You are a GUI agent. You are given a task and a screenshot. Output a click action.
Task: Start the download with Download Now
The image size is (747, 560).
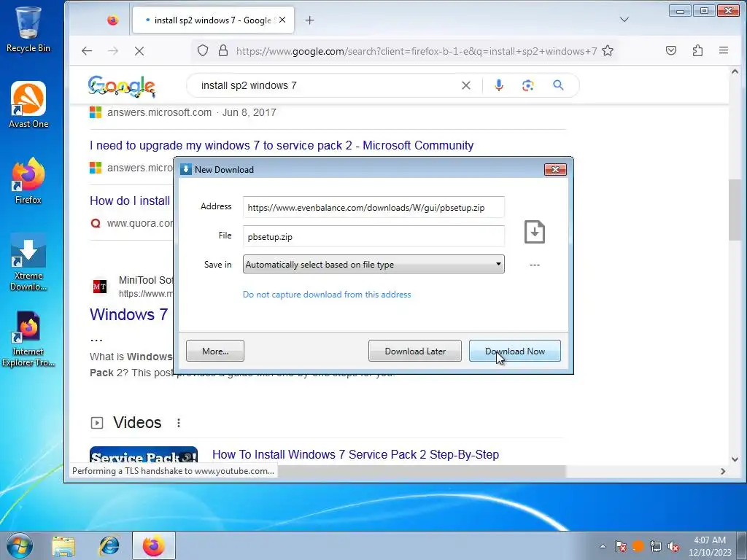pos(515,351)
